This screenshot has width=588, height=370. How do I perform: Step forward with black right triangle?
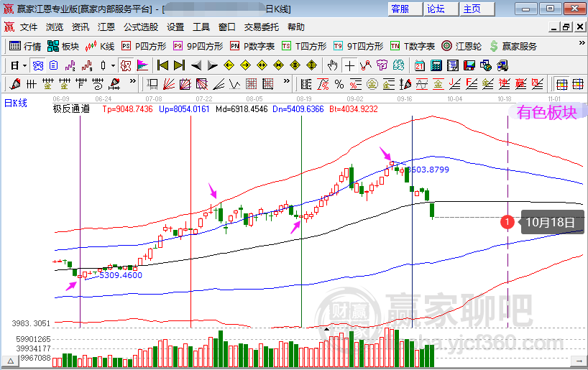coord(212,66)
